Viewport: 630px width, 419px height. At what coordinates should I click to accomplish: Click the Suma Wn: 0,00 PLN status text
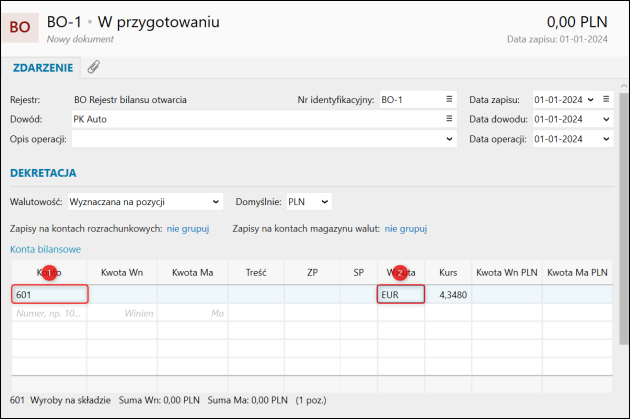click(159, 400)
